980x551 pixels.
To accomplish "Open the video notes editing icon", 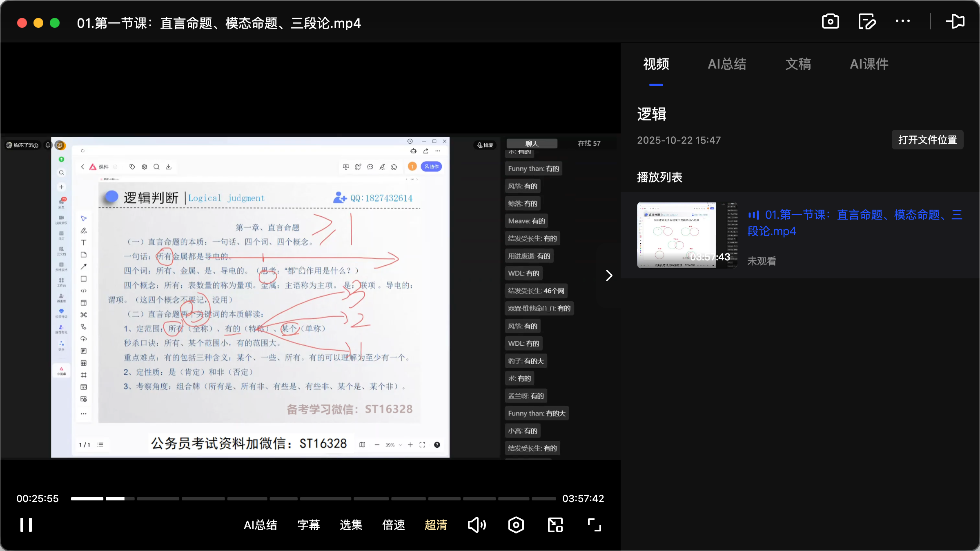I will click(x=867, y=21).
